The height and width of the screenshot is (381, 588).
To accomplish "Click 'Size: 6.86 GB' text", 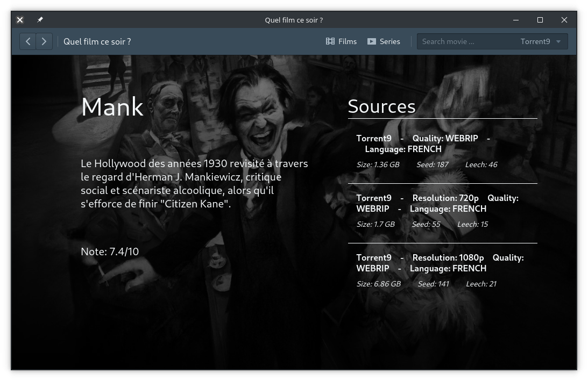I will point(378,284).
